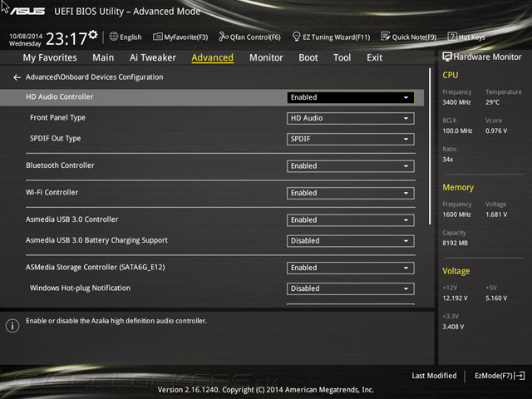
Task: Click the settings list vertical scrollbar
Action: 430,146
